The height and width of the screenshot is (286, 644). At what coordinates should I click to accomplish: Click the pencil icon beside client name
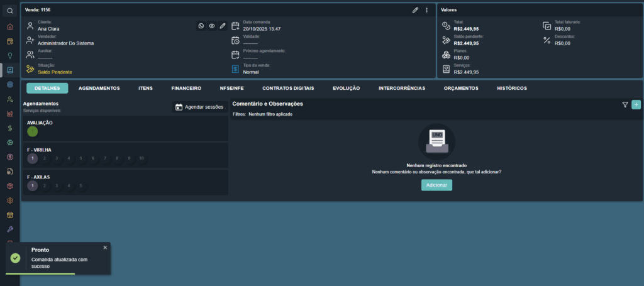tap(223, 26)
